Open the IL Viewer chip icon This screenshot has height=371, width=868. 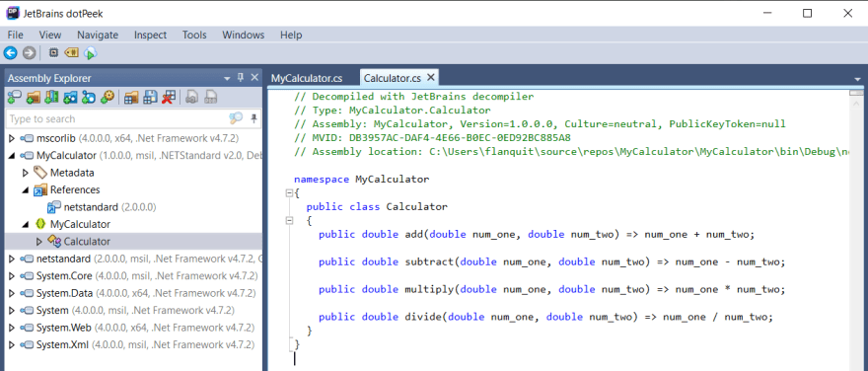(x=53, y=53)
